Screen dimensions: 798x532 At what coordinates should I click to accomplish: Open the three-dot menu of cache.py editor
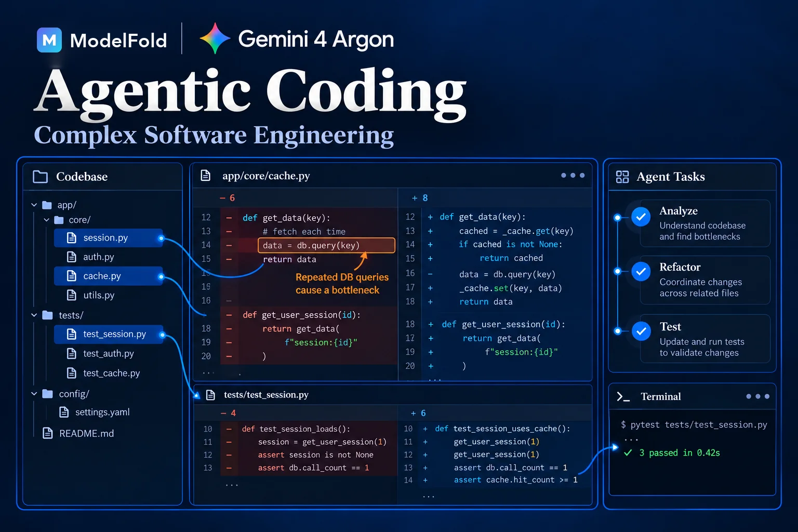[x=573, y=176]
